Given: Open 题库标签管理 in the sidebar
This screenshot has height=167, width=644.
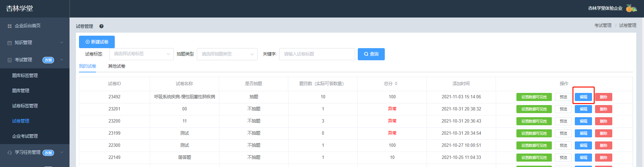Looking at the screenshot, I should [25, 75].
